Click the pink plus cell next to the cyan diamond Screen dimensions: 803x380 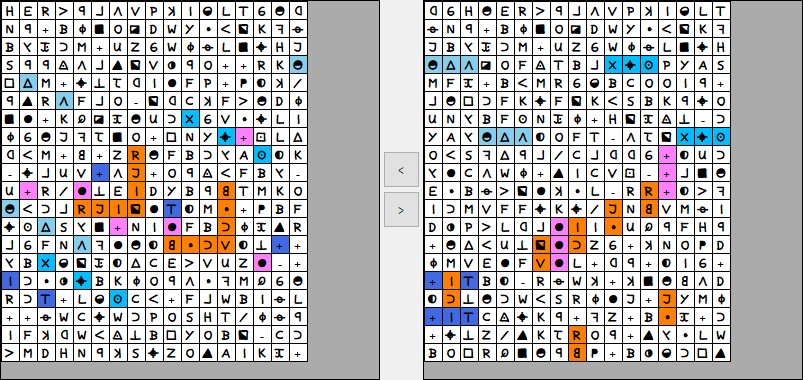[244, 137]
